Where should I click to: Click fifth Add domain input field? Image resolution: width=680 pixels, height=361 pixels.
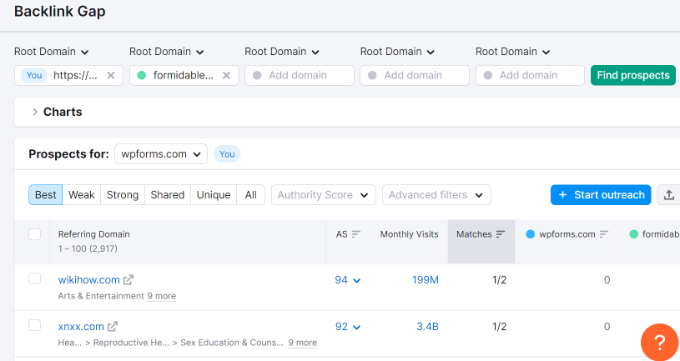coord(530,75)
